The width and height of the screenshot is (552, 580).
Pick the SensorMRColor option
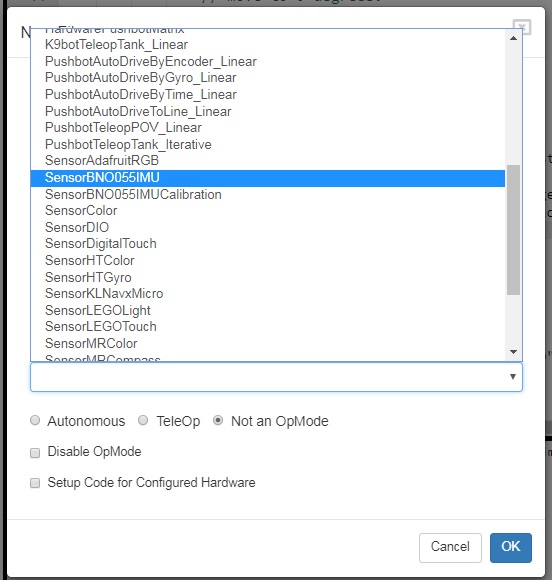coord(268,344)
